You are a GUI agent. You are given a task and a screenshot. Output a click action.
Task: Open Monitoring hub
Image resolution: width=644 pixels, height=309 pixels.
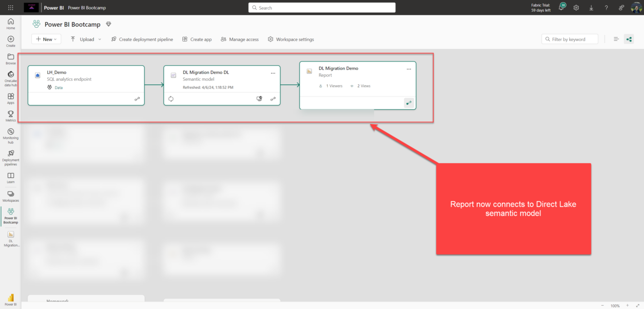pyautogui.click(x=11, y=136)
